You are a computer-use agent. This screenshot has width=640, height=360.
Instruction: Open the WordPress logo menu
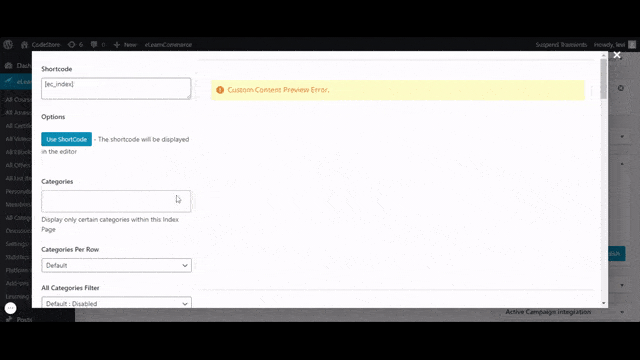[x=8, y=44]
